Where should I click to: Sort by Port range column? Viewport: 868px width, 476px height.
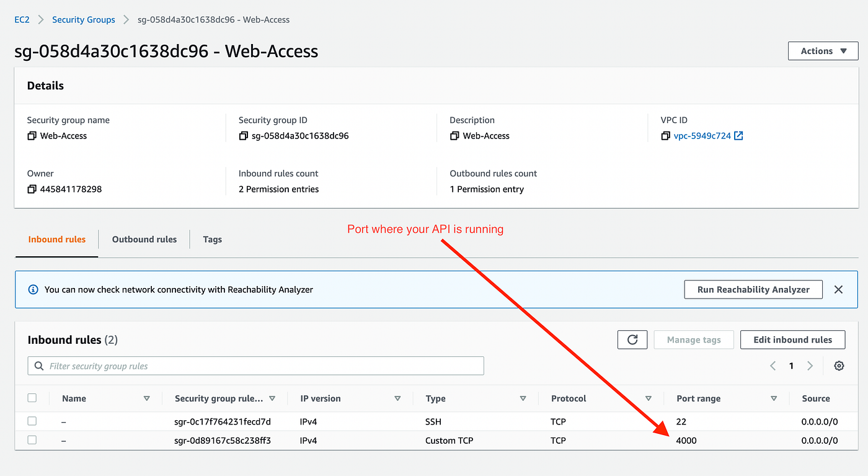tap(774, 398)
